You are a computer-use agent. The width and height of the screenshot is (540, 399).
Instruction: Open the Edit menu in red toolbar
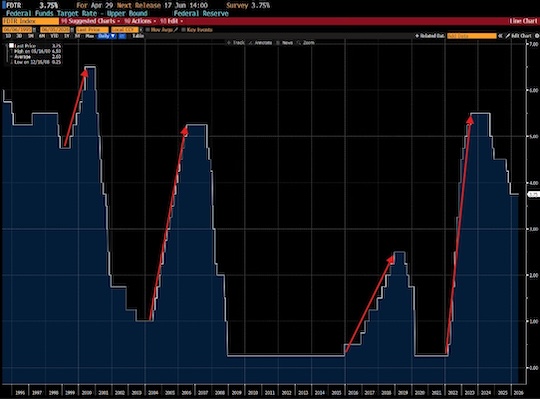tap(172, 21)
